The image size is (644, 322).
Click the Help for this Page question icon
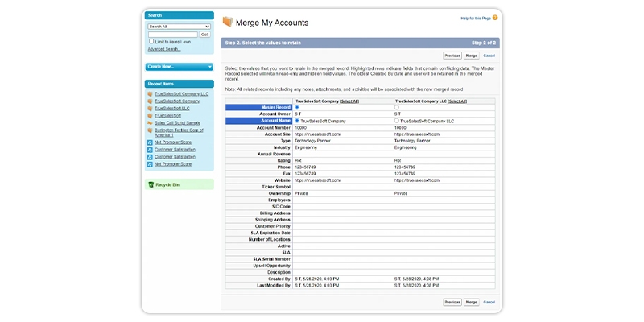494,17
